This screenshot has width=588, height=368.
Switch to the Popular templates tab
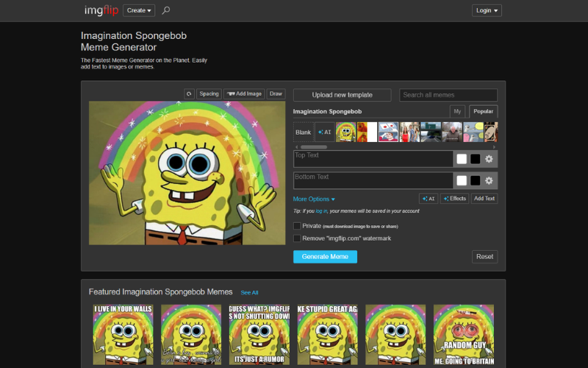point(483,112)
